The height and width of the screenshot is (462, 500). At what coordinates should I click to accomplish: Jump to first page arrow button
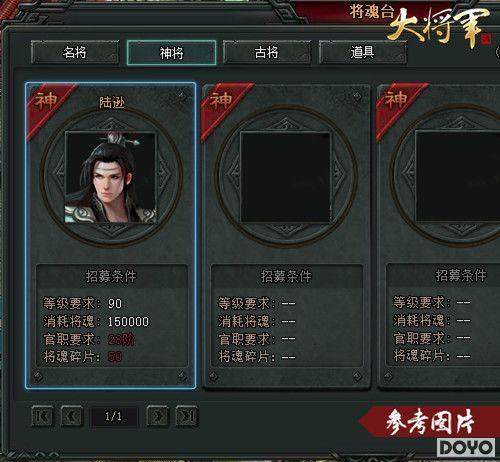point(42,416)
